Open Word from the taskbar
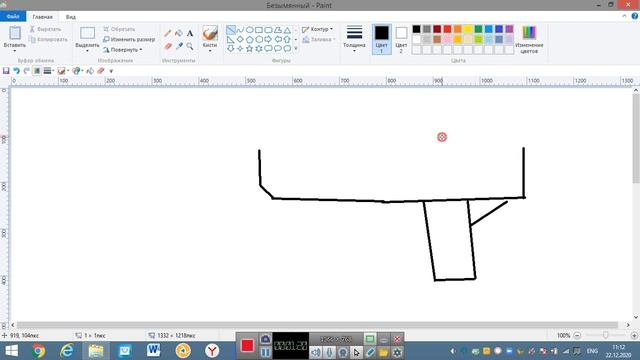The image size is (640, 360). point(153,351)
